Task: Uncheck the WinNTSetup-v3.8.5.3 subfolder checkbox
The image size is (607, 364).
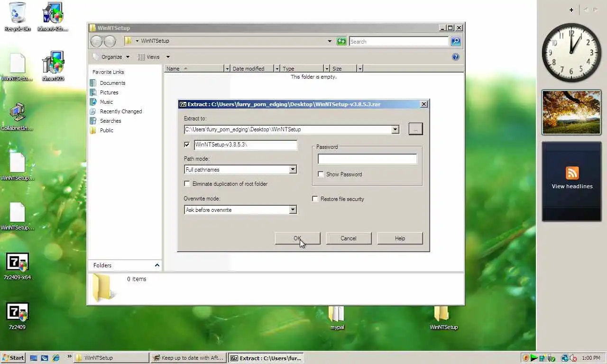Action: click(187, 145)
